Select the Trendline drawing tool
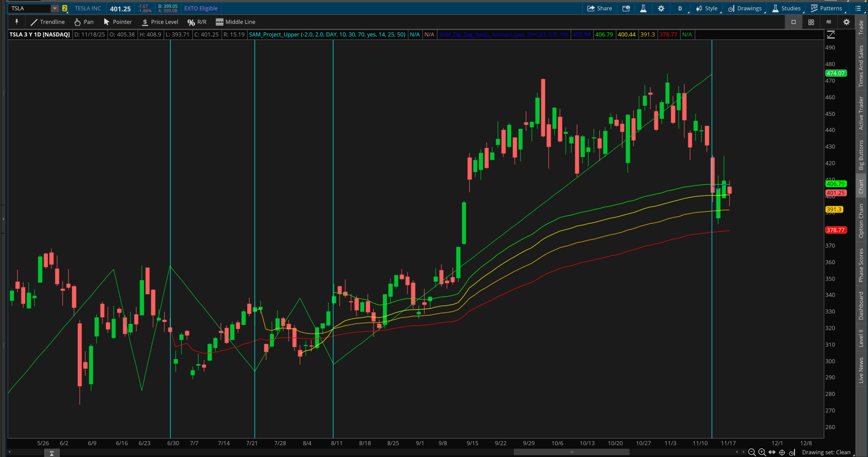Image resolution: width=868 pixels, height=457 pixels. tap(48, 22)
